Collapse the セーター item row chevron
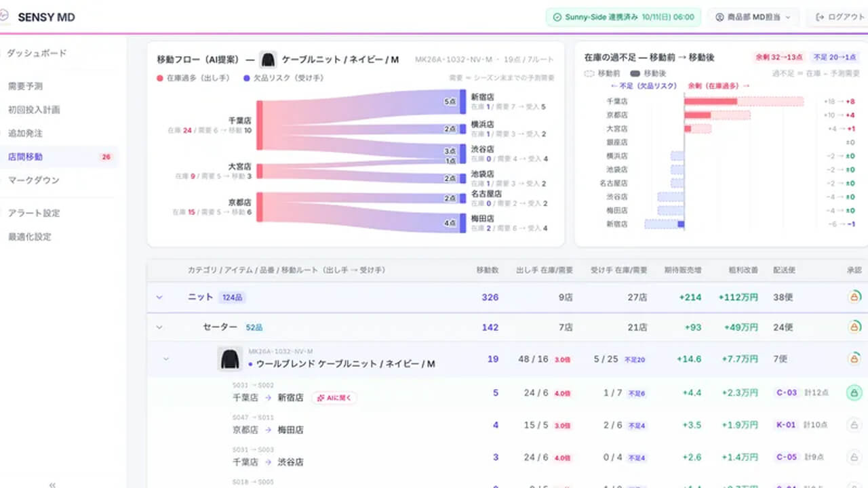 [159, 327]
